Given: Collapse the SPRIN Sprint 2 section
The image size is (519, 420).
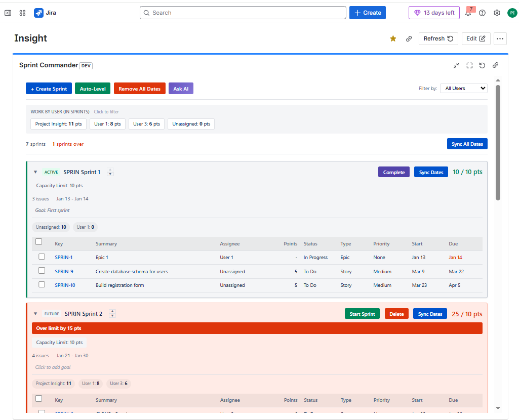Looking at the screenshot, I should (35, 314).
